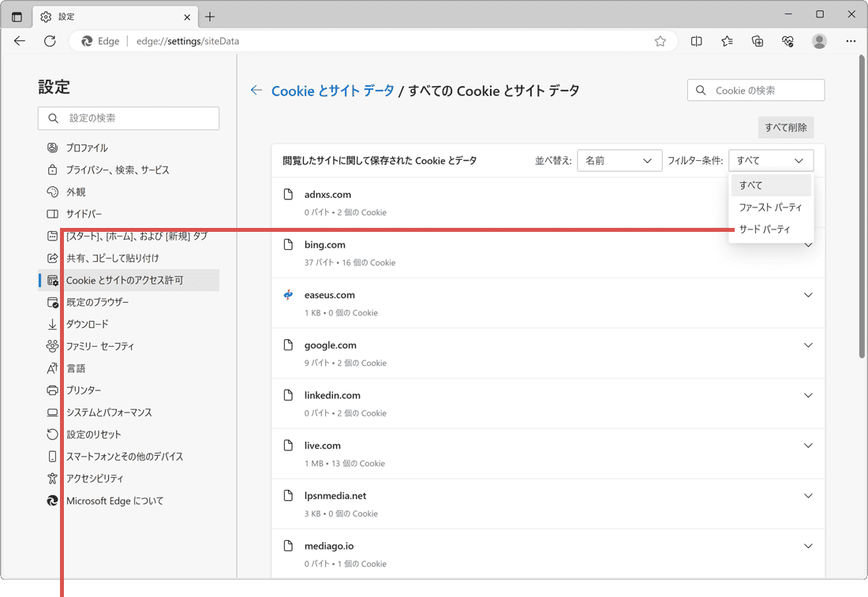Open split screen view icon

coord(696,41)
